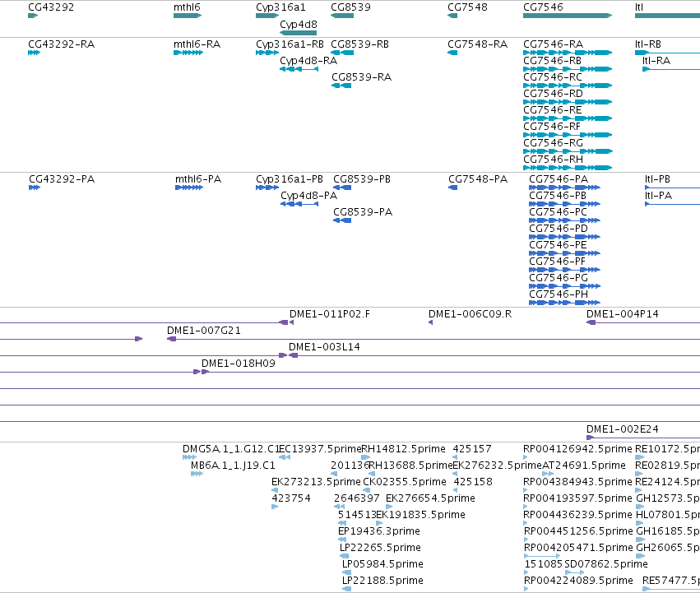This screenshot has width=700, height=593.
Task: Select the ltl-RA transcript label
Action: click(656, 61)
